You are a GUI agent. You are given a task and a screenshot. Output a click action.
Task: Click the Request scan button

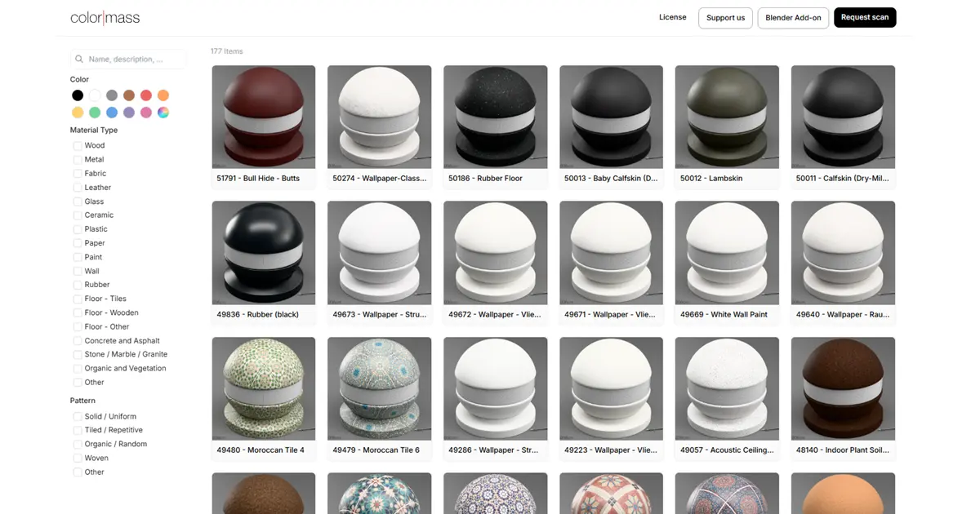tap(865, 17)
